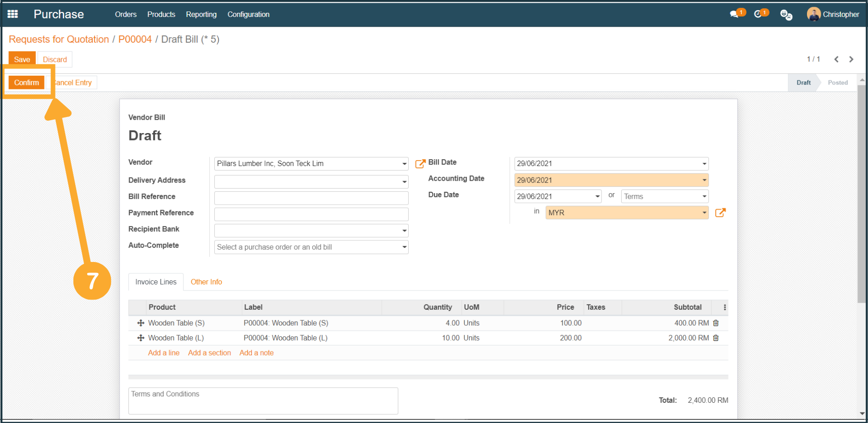Viewport: 868px width, 423px height.
Task: Expand the Vendor dropdown
Action: click(x=404, y=164)
